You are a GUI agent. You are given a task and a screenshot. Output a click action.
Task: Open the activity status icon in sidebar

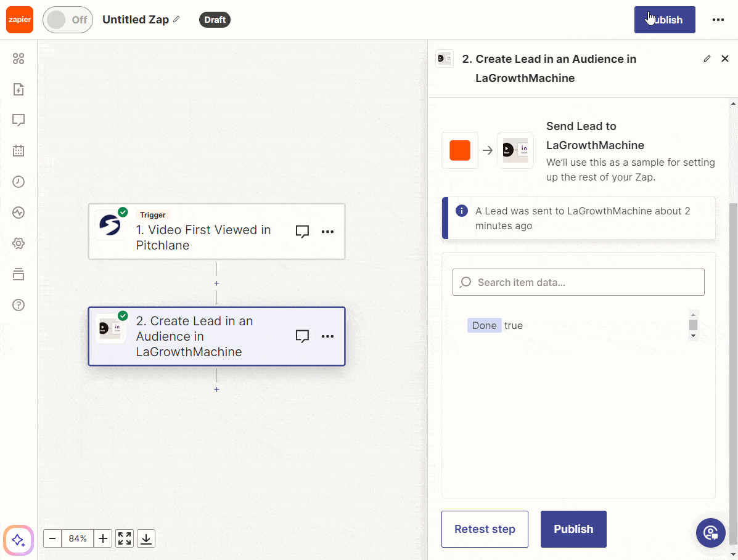point(18,213)
